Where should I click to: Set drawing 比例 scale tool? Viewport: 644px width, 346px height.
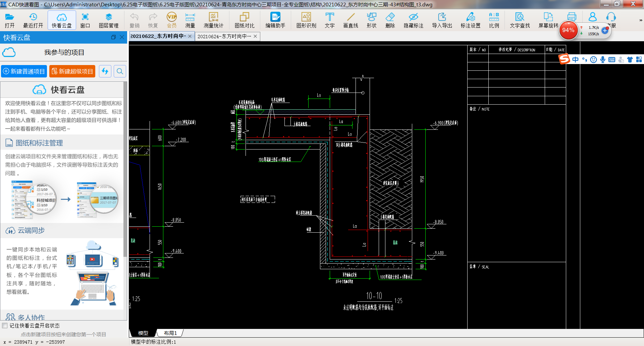(494, 20)
